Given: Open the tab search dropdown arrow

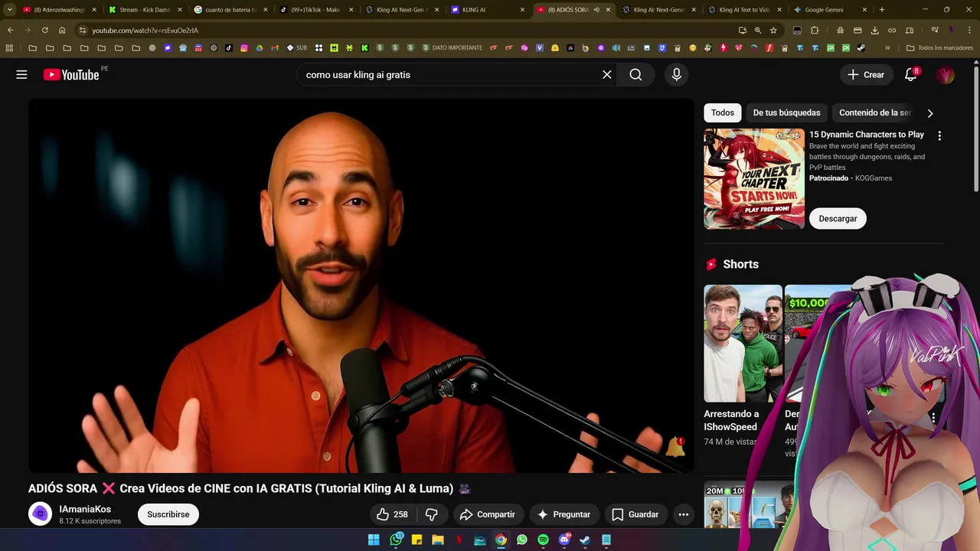Looking at the screenshot, I should 10,10.
